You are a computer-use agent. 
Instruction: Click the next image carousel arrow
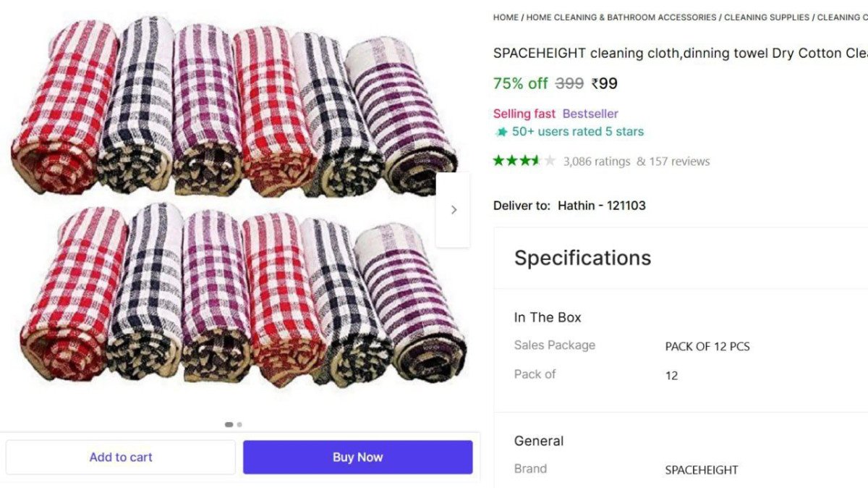click(454, 209)
